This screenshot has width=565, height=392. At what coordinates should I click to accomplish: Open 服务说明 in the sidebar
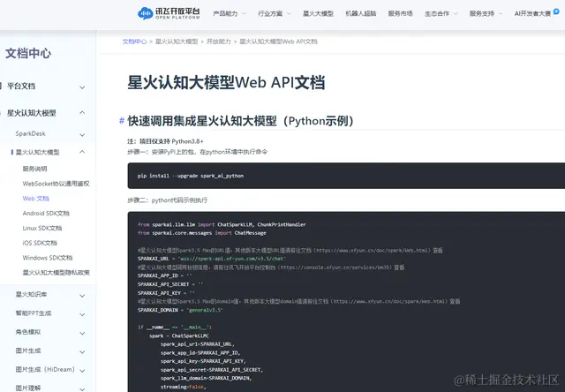34,169
